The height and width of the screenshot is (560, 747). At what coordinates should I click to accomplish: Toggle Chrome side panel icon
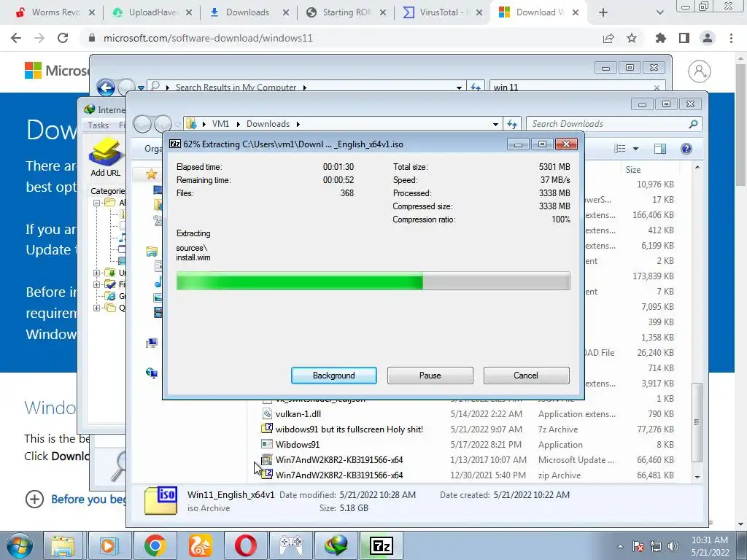(x=684, y=38)
